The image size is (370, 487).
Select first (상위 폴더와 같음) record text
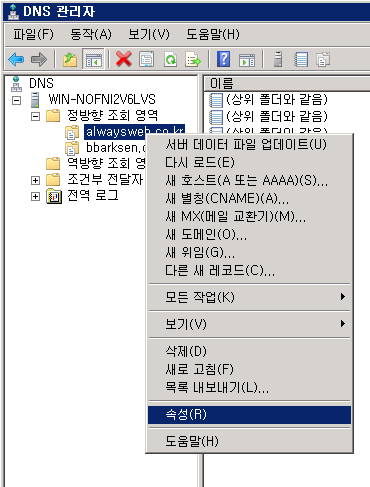pos(277,100)
